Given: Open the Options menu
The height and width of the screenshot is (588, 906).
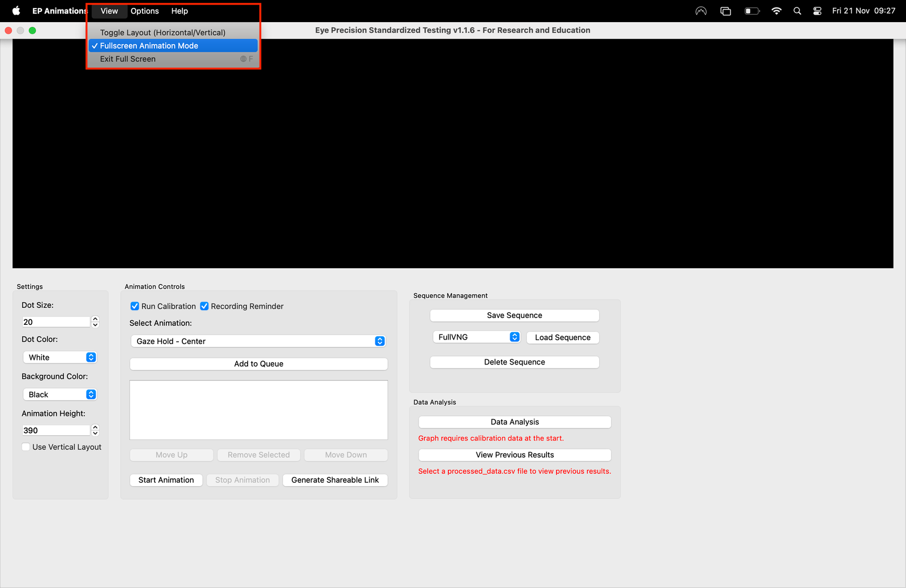Looking at the screenshot, I should (x=144, y=11).
